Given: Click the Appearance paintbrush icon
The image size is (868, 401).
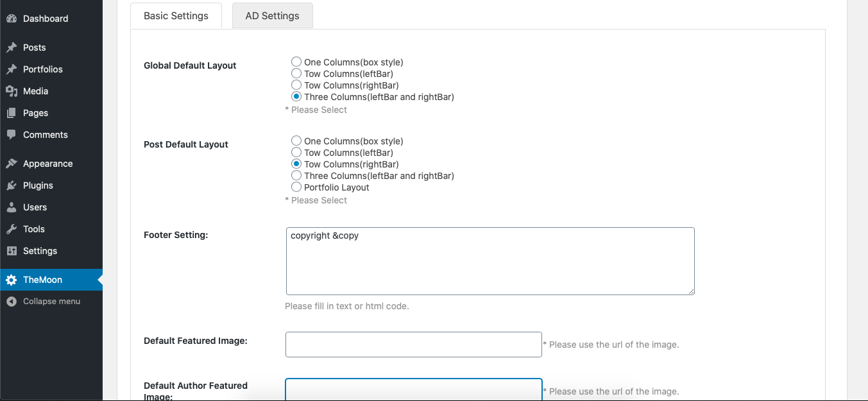Looking at the screenshot, I should (11, 164).
